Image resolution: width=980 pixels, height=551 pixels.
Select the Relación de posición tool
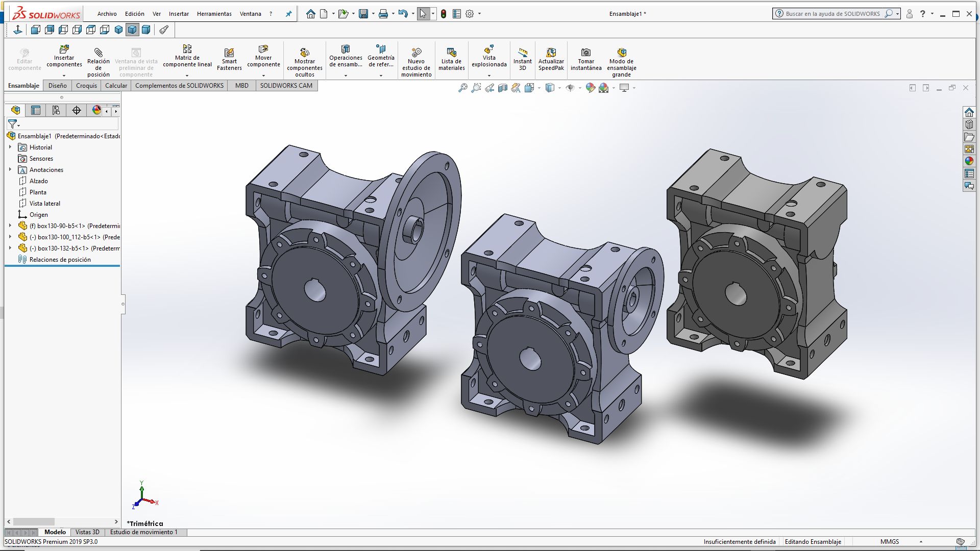click(98, 53)
